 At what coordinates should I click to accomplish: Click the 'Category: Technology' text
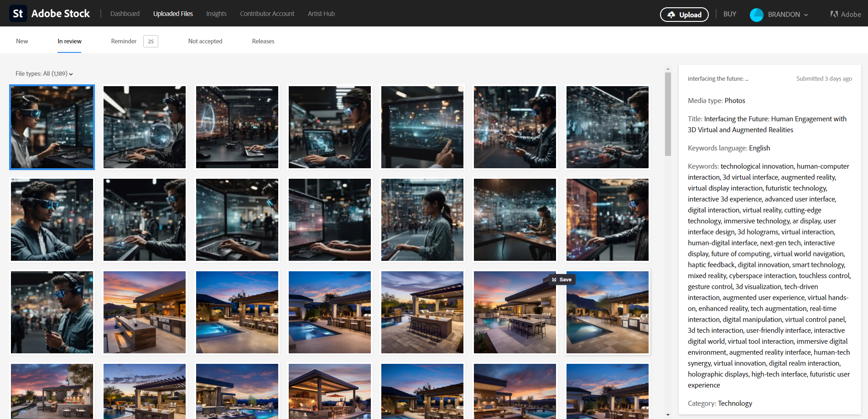(720, 403)
